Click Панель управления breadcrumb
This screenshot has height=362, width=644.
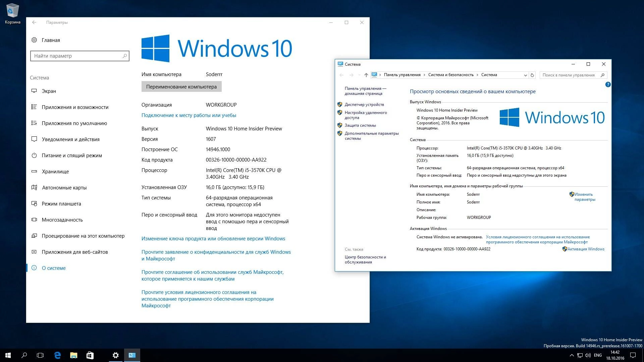[x=402, y=75]
